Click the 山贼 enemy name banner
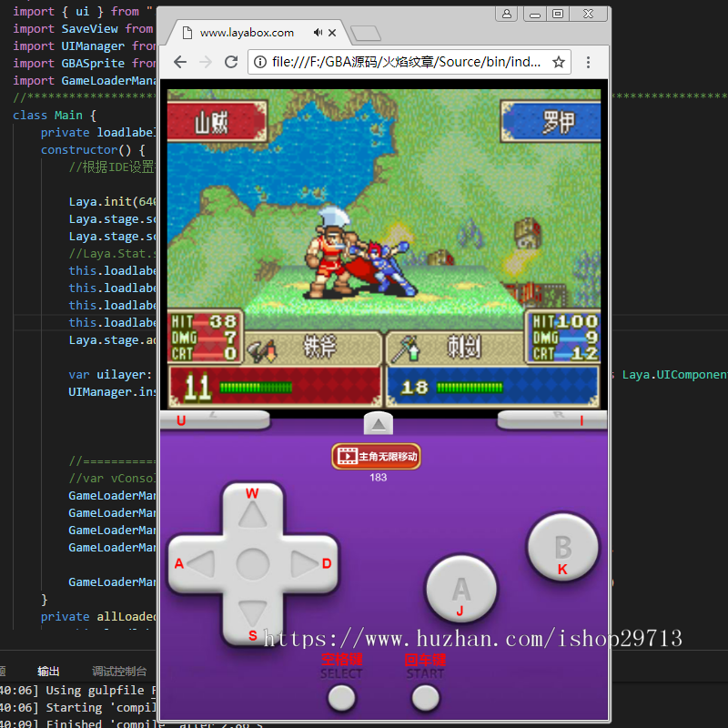Viewport: 728px width, 728px height. point(217,122)
